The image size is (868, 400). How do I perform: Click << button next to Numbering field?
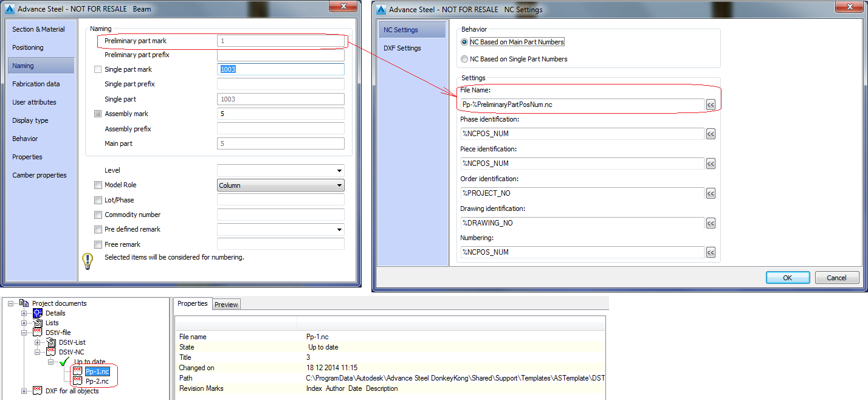(x=711, y=252)
